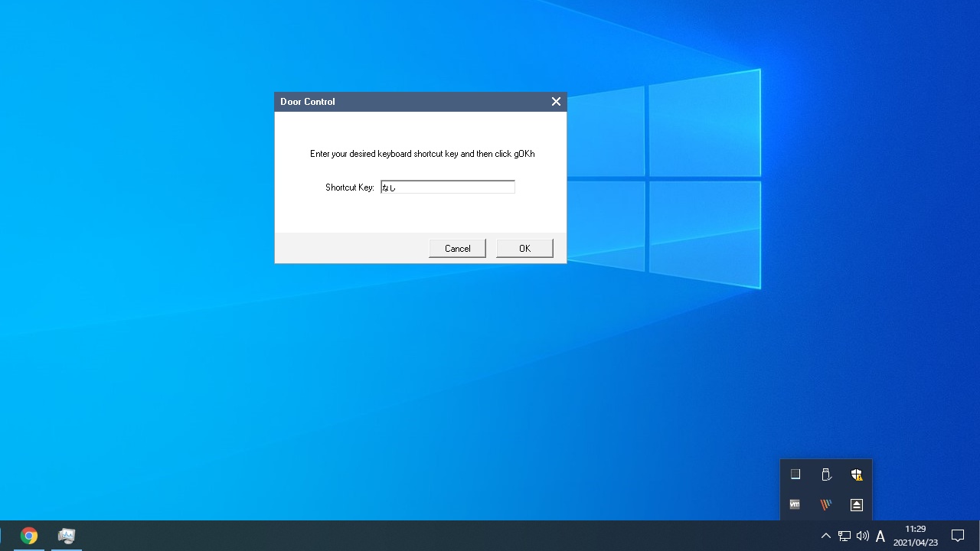Open the network status tray icon

pos(844,536)
